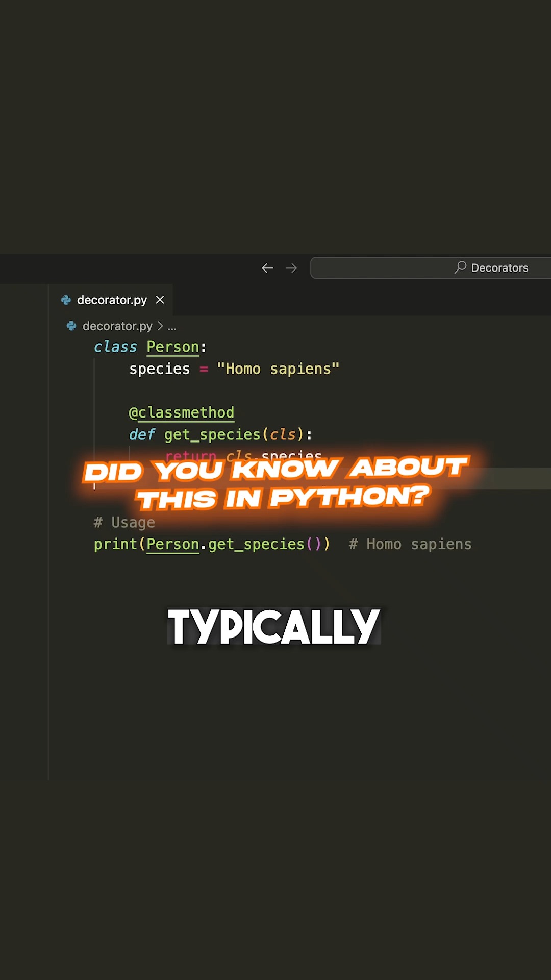The image size is (551, 980).
Task: Click the forward navigation arrow
Action: pyautogui.click(x=291, y=268)
